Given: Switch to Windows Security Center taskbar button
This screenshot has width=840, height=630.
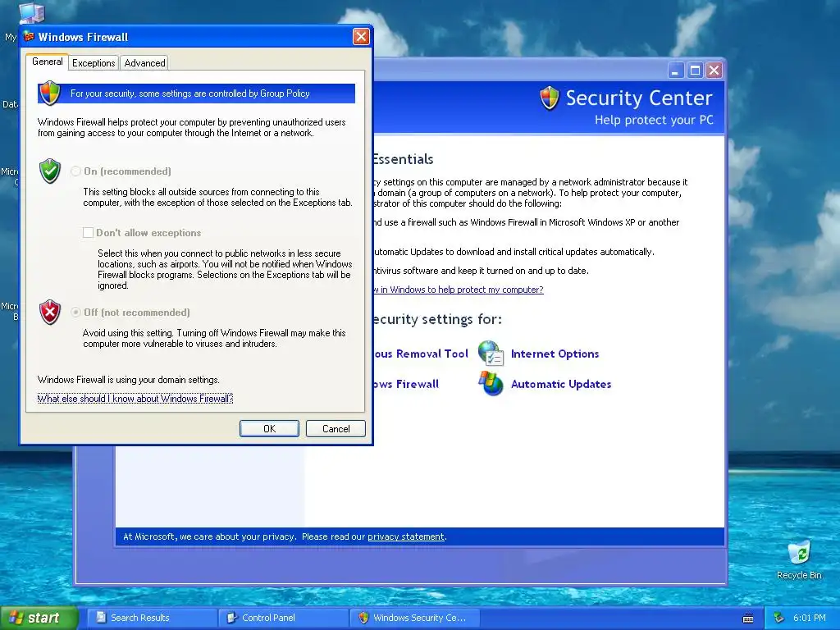Looking at the screenshot, I should [414, 618].
